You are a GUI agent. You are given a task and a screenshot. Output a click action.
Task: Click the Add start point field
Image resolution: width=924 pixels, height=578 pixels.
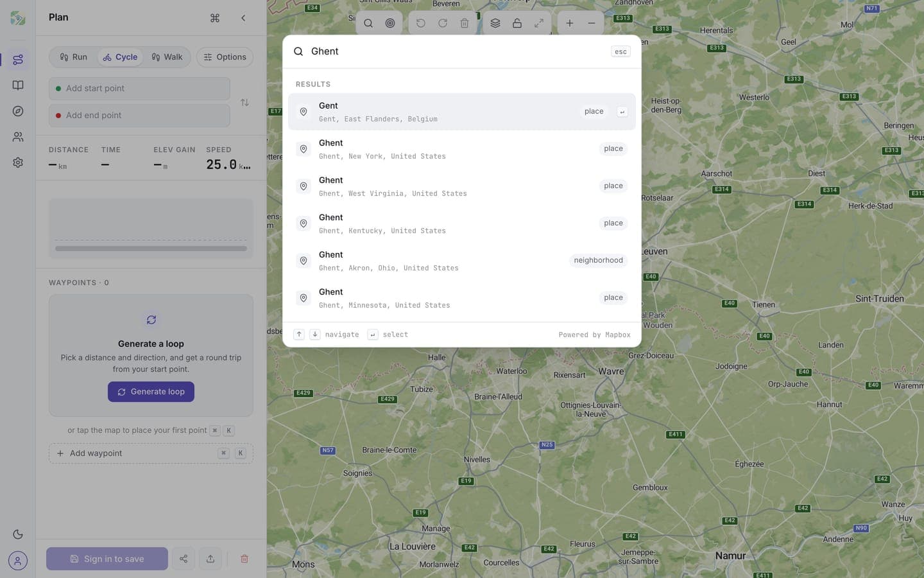click(x=139, y=89)
